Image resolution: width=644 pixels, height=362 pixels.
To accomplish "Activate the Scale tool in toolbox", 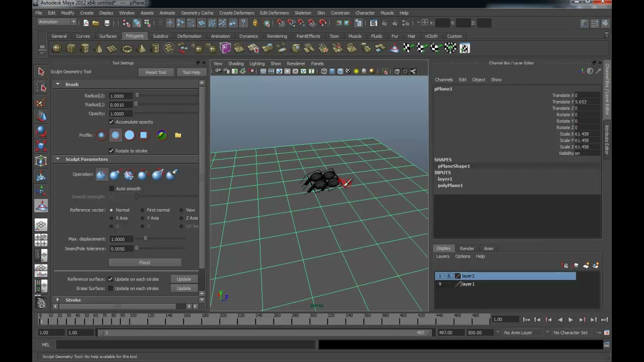I will point(41,146).
